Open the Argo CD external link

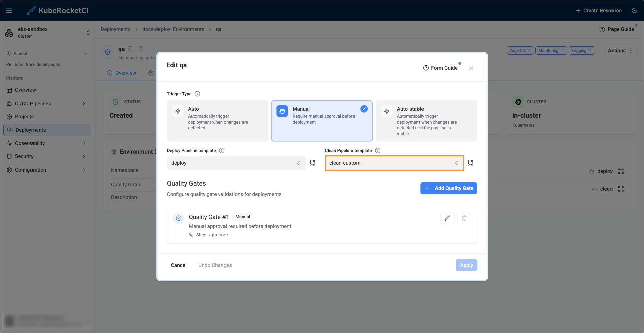pos(520,51)
